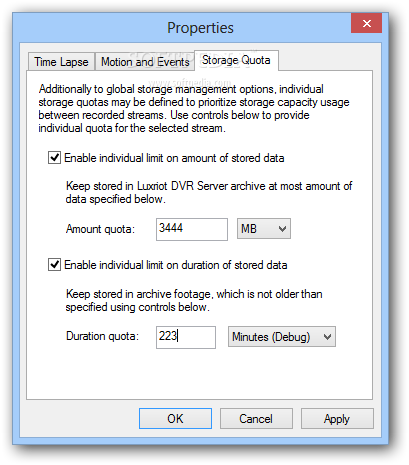
Task: Select the Storage Quota tab
Action: coord(236,60)
